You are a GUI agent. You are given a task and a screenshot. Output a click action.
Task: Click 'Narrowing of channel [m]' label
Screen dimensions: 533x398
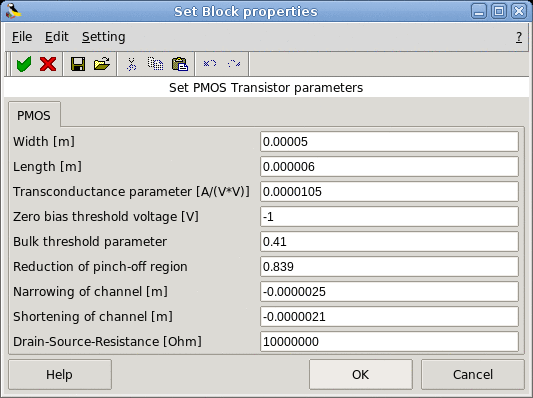(x=90, y=292)
